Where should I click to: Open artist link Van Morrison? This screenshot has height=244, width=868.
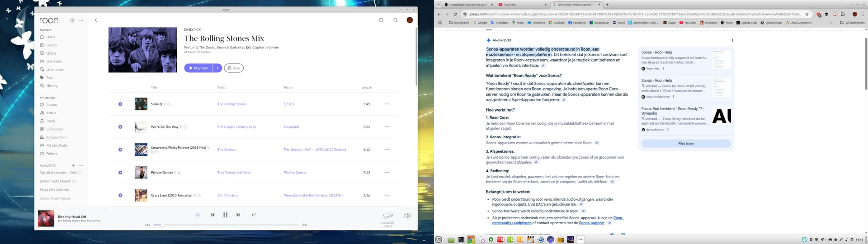(x=228, y=195)
